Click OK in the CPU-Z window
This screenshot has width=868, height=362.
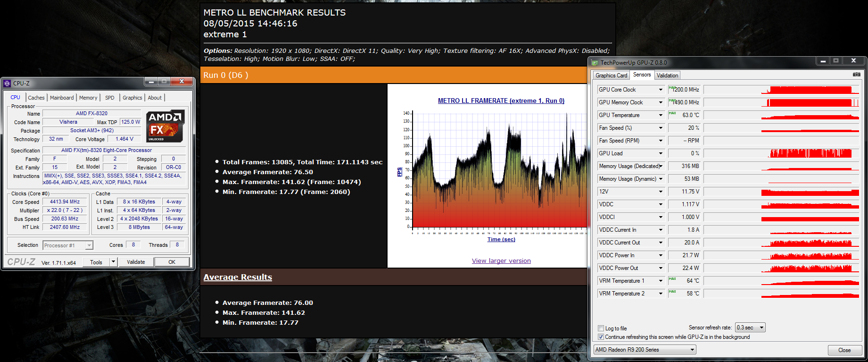(x=172, y=262)
